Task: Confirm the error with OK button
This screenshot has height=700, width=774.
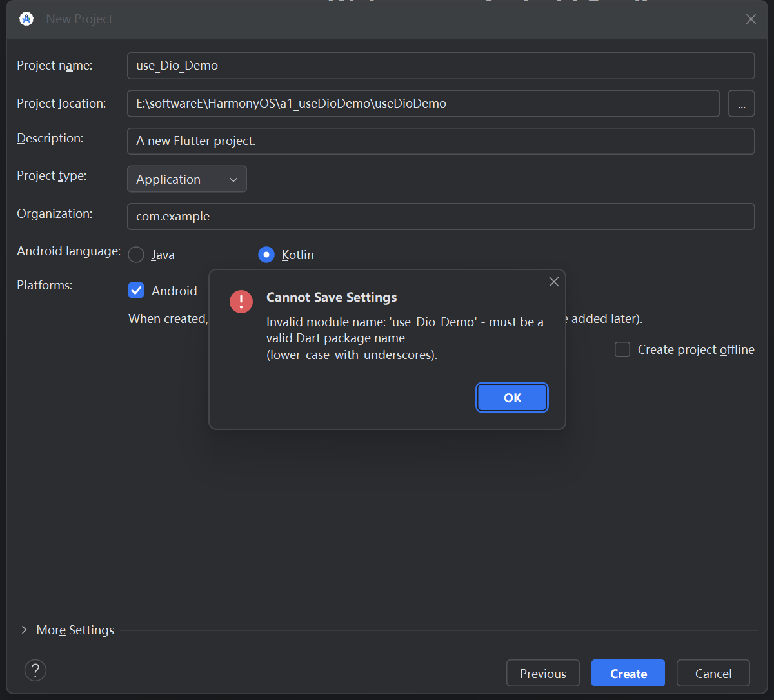Action: 512,398
